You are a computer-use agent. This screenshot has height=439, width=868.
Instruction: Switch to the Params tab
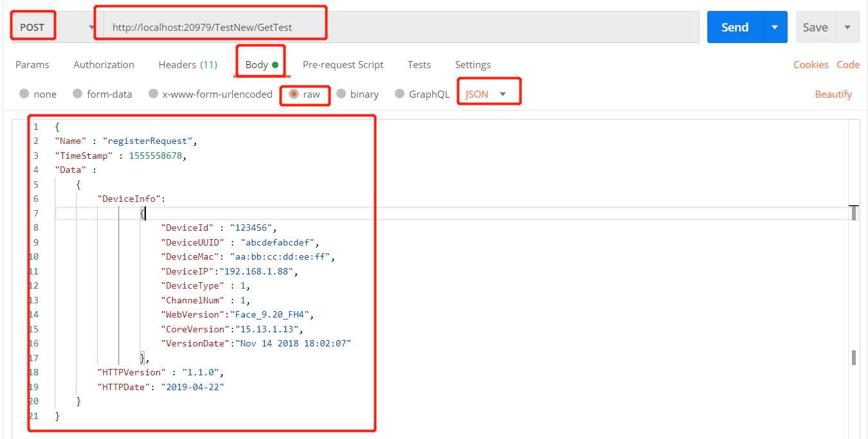pos(32,64)
